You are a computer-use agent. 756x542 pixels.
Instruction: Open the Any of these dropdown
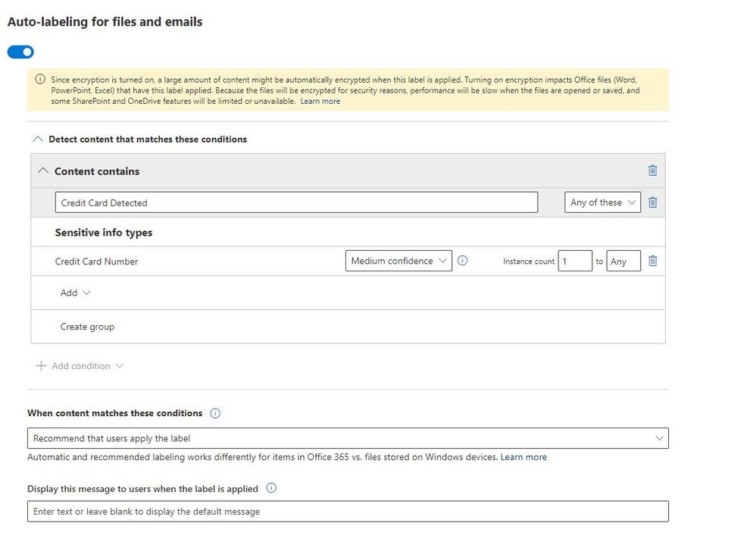[603, 202]
